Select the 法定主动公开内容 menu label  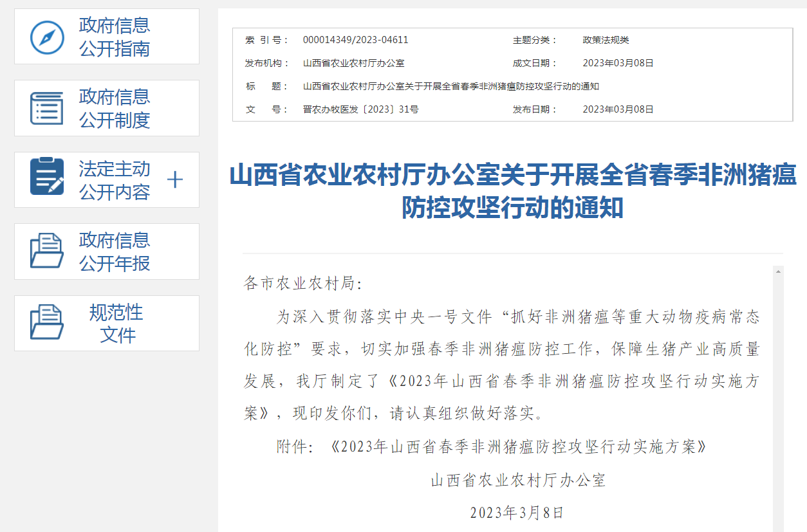coord(115,180)
